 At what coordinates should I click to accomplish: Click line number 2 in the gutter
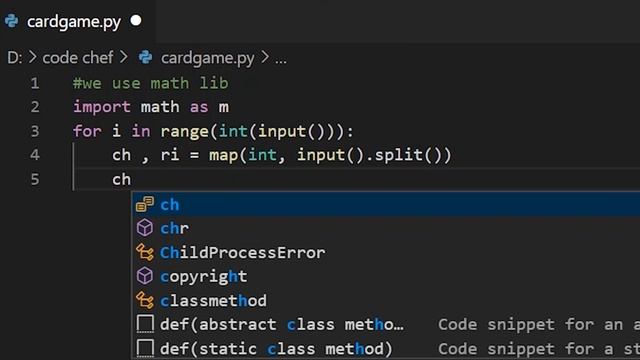(35, 107)
